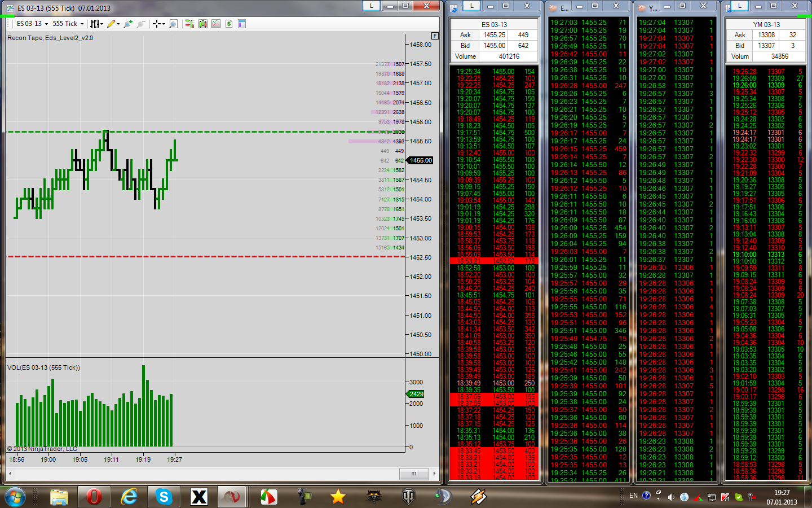Open the volume speaker icon in tray
812x508 pixels.
point(671,497)
